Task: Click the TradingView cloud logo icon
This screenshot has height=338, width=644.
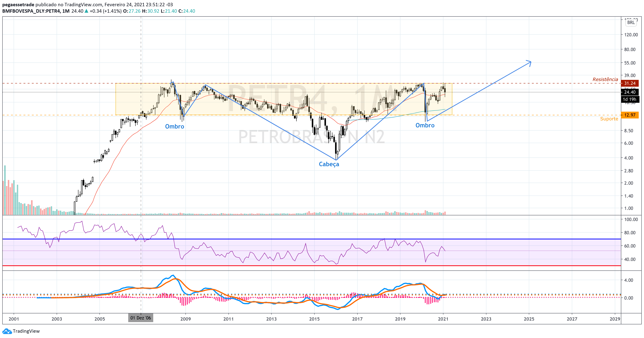Action: (x=7, y=331)
